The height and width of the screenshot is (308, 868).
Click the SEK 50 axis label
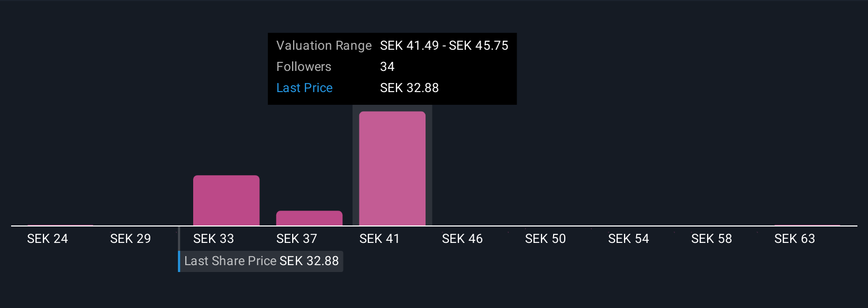click(x=545, y=239)
